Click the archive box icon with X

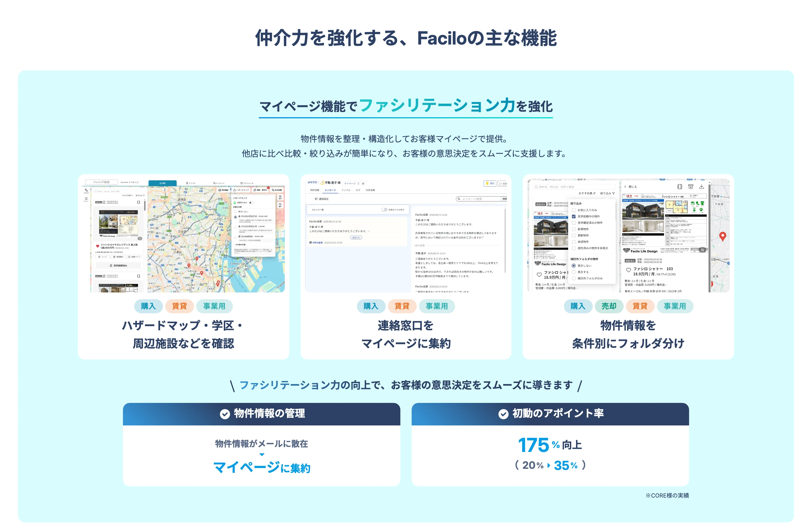point(690,187)
